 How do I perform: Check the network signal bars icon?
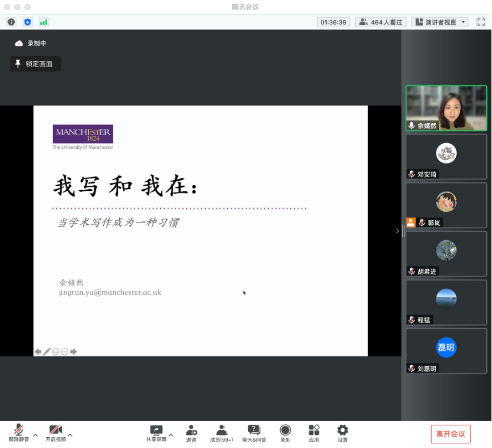44,22
